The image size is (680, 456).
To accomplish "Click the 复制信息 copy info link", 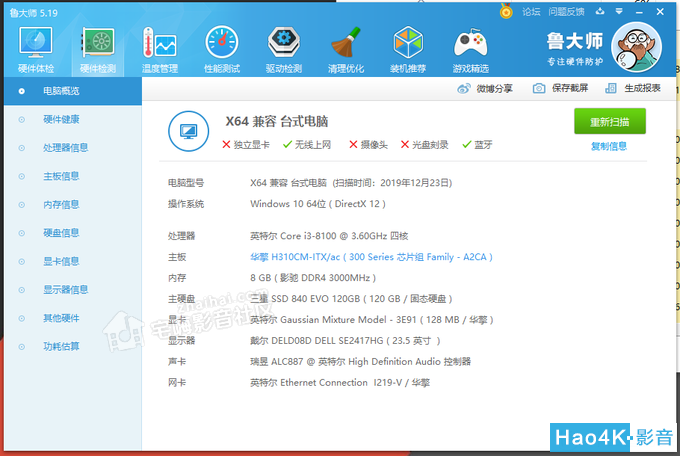I will [x=609, y=146].
